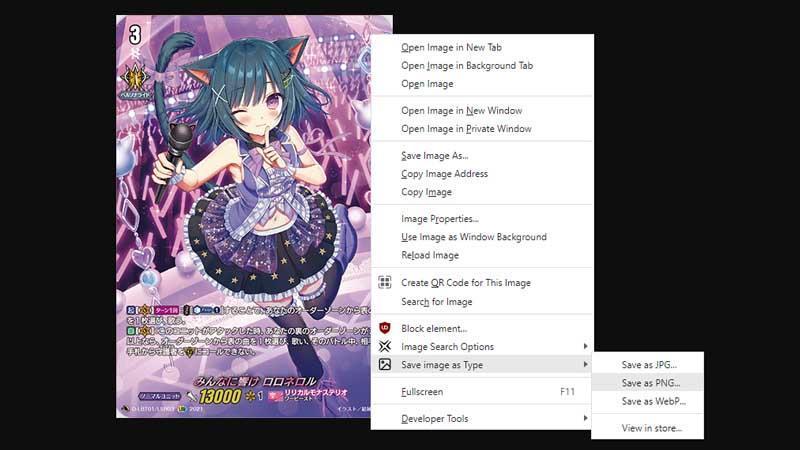Choose Open Image in New Tab
Viewport: 800px width, 450px height.
coord(482,47)
